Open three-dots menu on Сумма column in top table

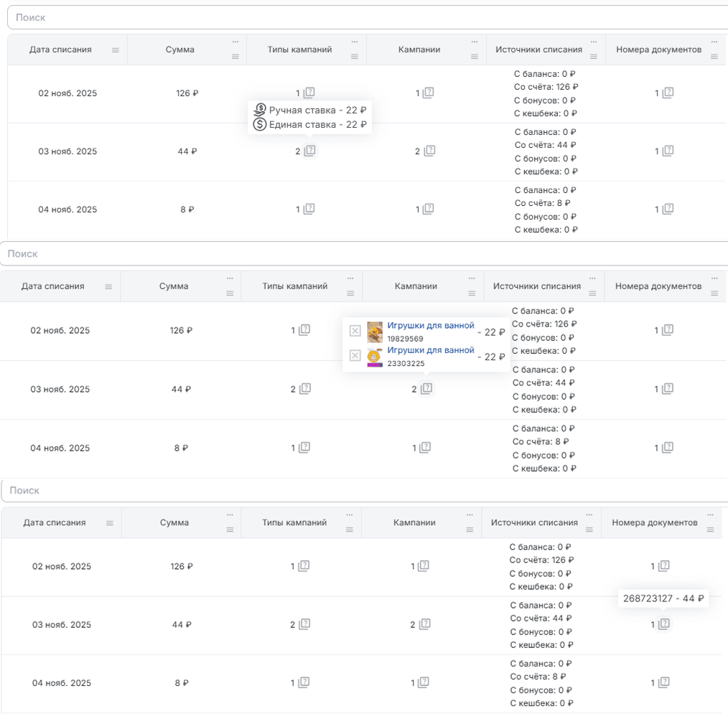[x=235, y=42]
